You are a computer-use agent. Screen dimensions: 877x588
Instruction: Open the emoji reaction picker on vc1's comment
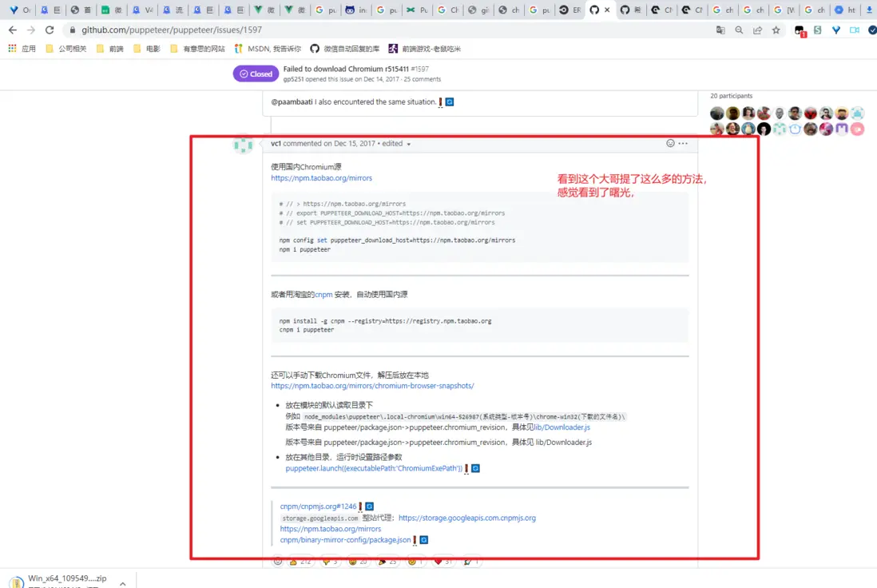coord(669,143)
